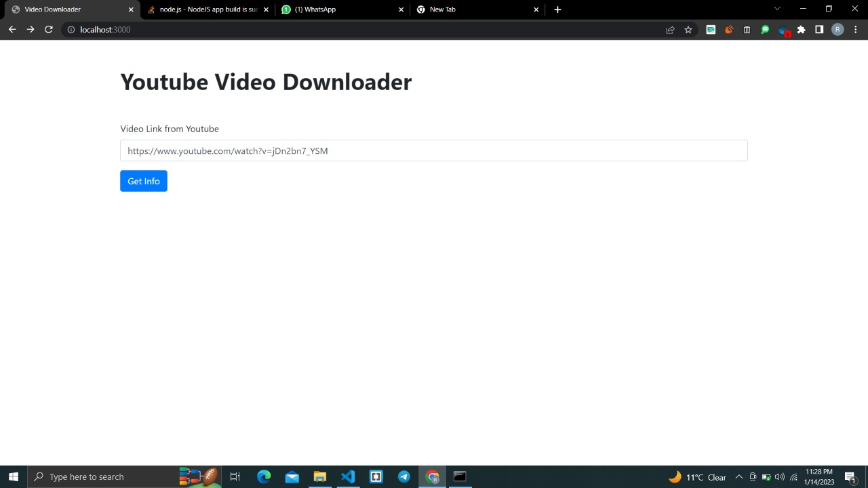Click the profile avatar R icon
The height and width of the screenshot is (488, 868).
point(837,29)
